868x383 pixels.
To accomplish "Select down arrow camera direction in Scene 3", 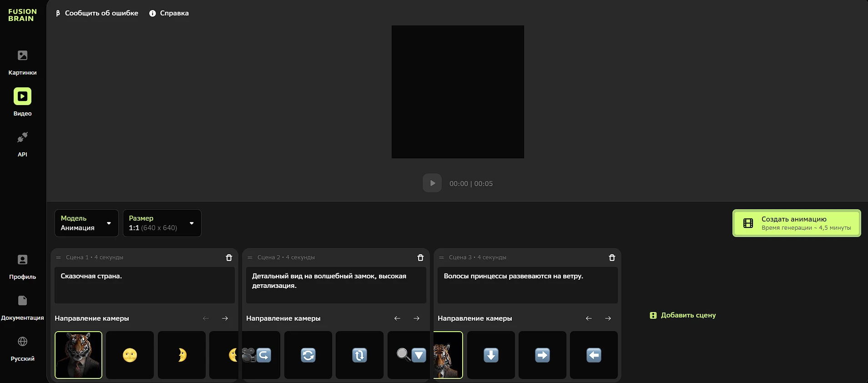I will 491,355.
